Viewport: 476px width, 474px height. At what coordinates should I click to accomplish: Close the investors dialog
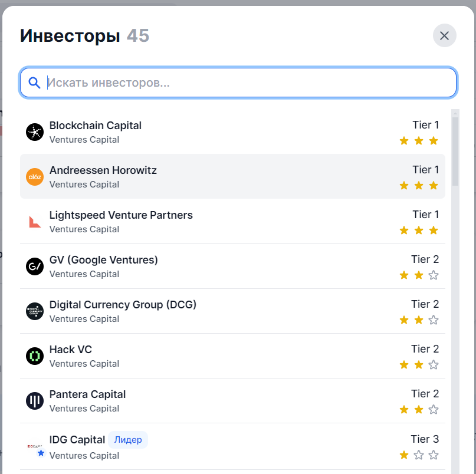pos(444,36)
